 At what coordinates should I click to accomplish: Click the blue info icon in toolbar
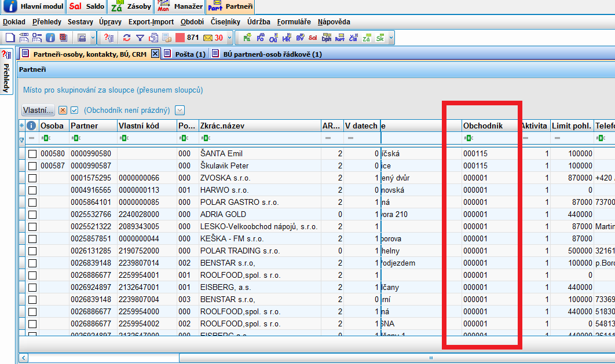coord(50,38)
